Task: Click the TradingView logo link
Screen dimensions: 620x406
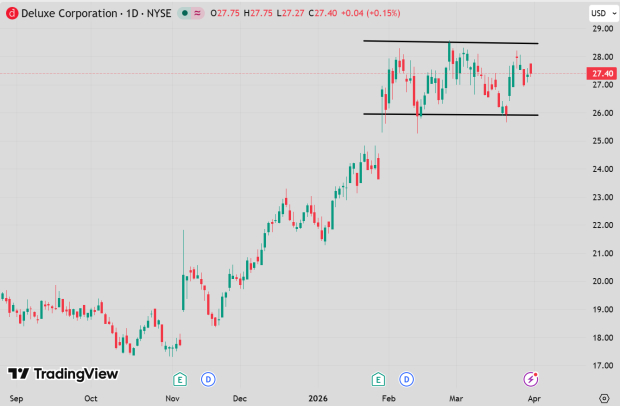Action: tap(63, 373)
